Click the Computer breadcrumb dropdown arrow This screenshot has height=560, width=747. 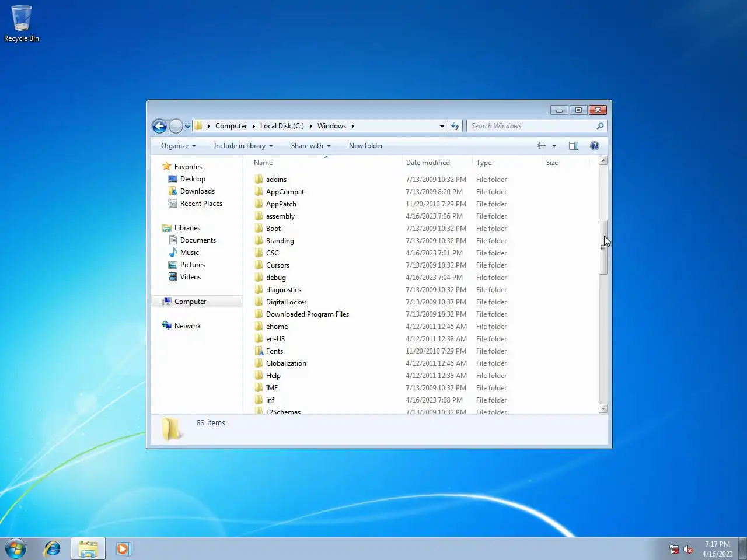(253, 126)
